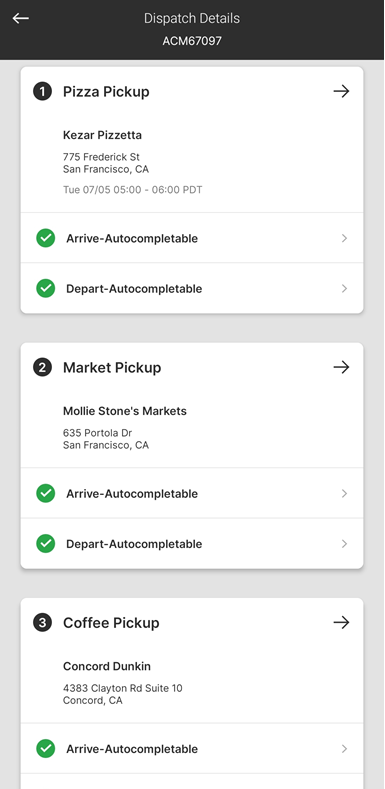Expand Pizza Pickup Depart-Autocompletable chevron
This screenshot has width=385, height=789.
(344, 288)
